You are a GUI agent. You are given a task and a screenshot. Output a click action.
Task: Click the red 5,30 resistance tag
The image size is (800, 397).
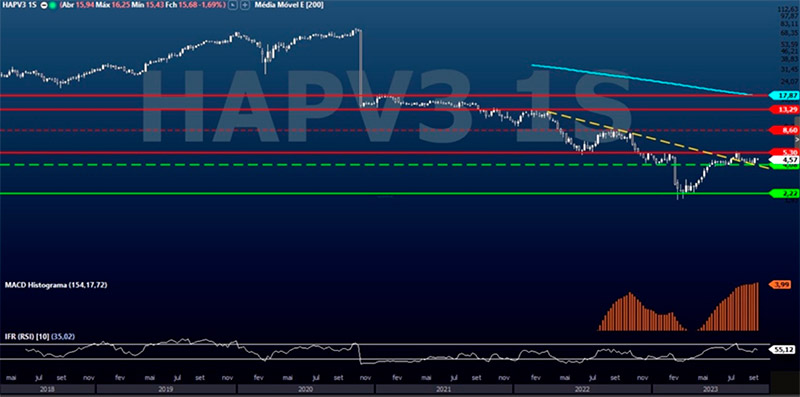coord(785,152)
